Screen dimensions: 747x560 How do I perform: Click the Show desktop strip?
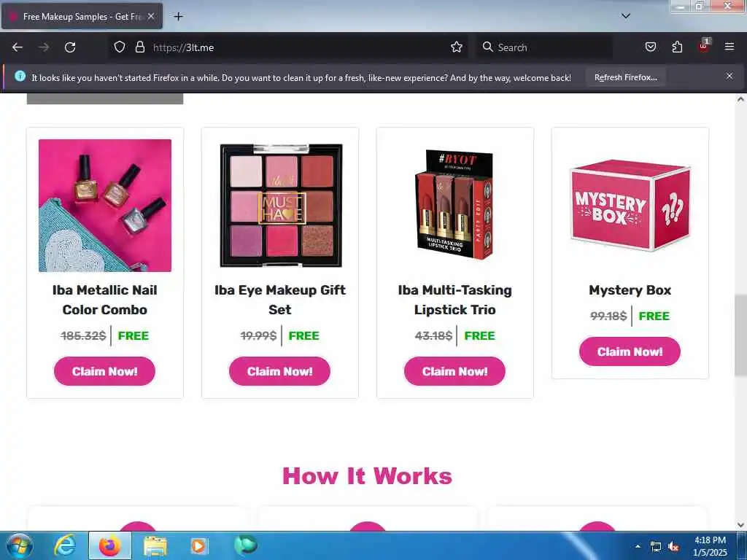pos(742,545)
